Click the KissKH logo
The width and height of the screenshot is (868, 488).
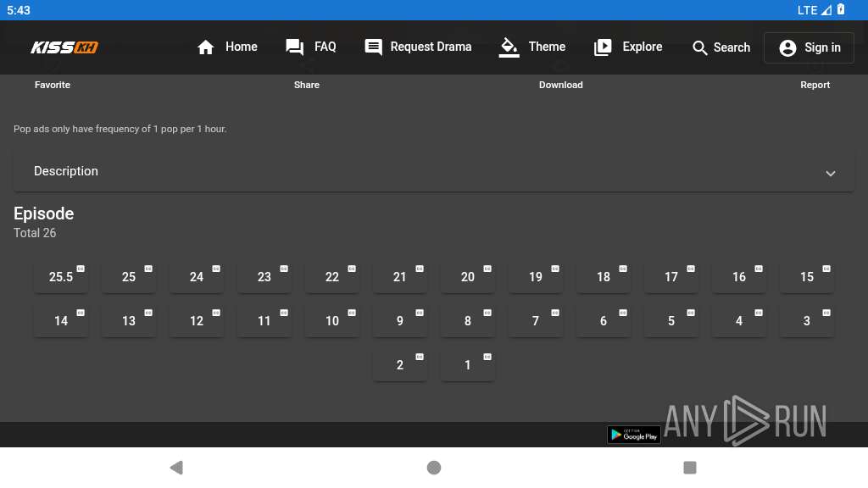(64, 47)
